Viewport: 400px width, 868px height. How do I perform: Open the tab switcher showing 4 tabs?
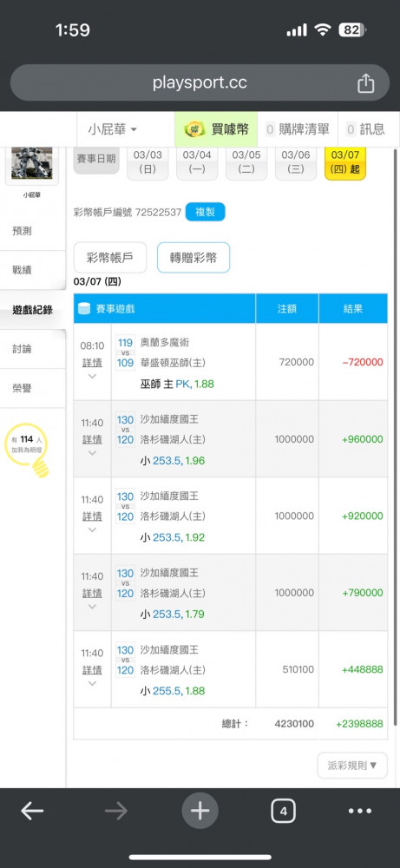click(x=283, y=812)
